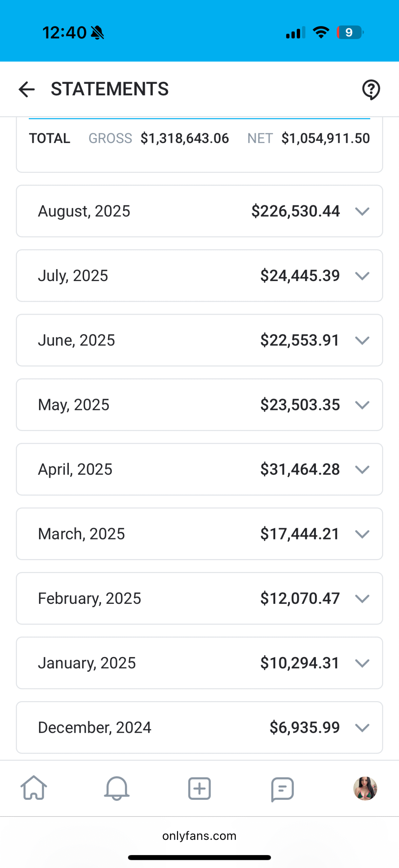Tap the onlyfans.com address bar
The image size is (399, 868).
click(199, 836)
